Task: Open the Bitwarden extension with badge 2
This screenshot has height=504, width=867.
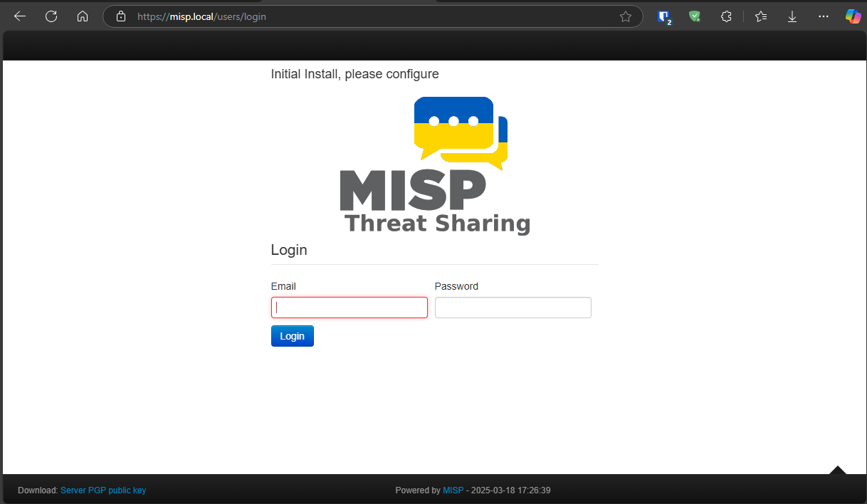Action: (663, 16)
